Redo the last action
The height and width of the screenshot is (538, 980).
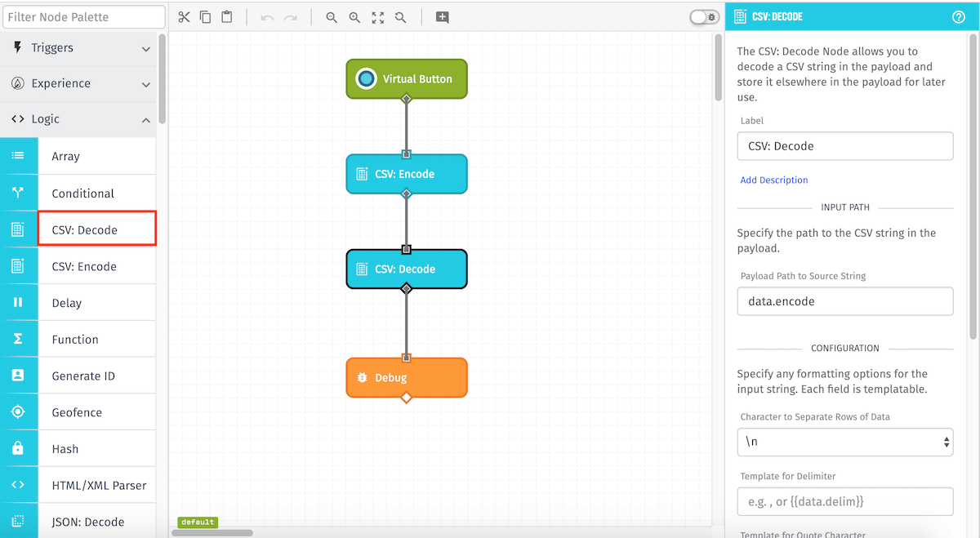pos(291,17)
